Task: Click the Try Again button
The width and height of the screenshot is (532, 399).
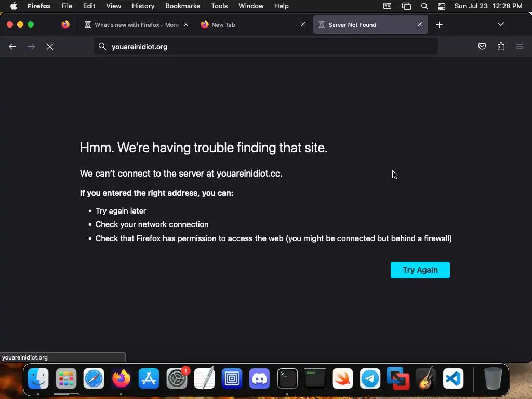Action: (x=420, y=270)
